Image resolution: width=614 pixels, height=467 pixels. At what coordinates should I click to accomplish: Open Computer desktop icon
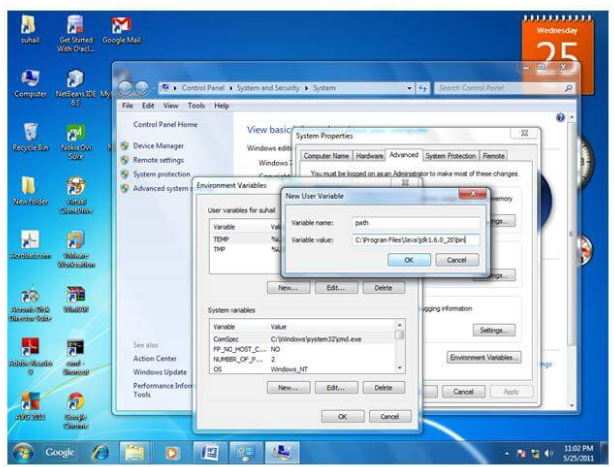click(30, 84)
